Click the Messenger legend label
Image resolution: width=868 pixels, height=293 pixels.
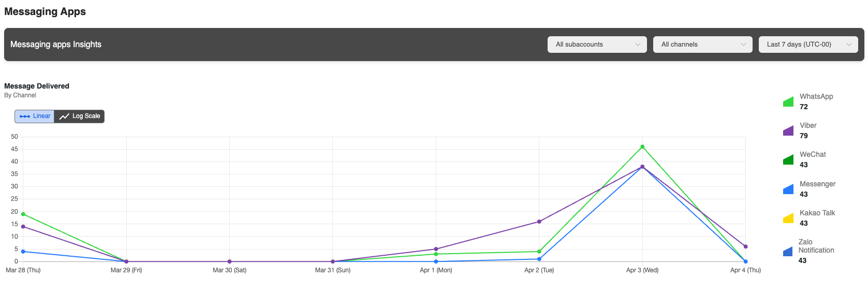817,184
